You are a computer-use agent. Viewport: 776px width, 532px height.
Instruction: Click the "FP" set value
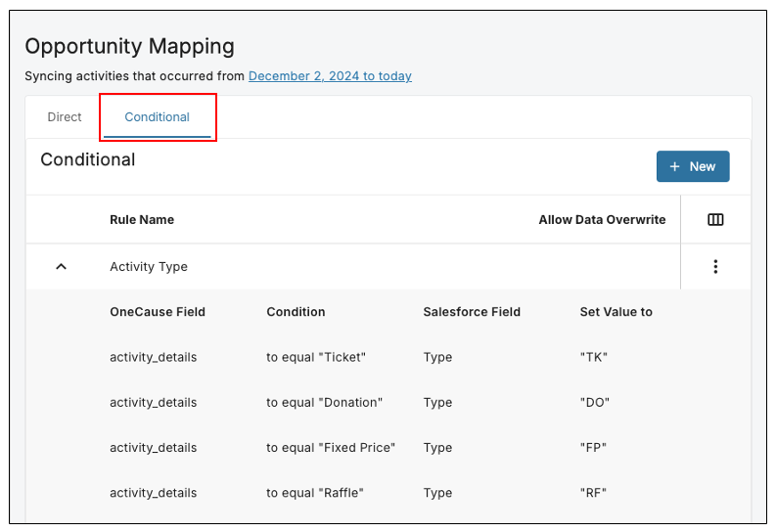tap(593, 448)
